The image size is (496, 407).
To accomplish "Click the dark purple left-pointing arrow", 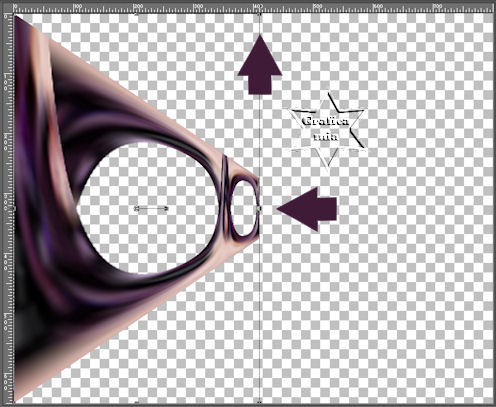I will pos(307,209).
